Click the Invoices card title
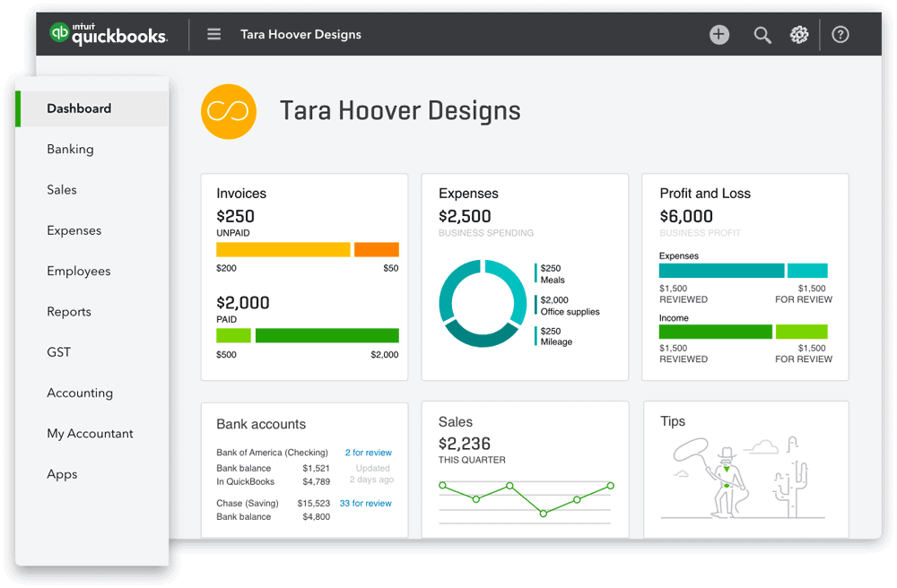 (241, 194)
